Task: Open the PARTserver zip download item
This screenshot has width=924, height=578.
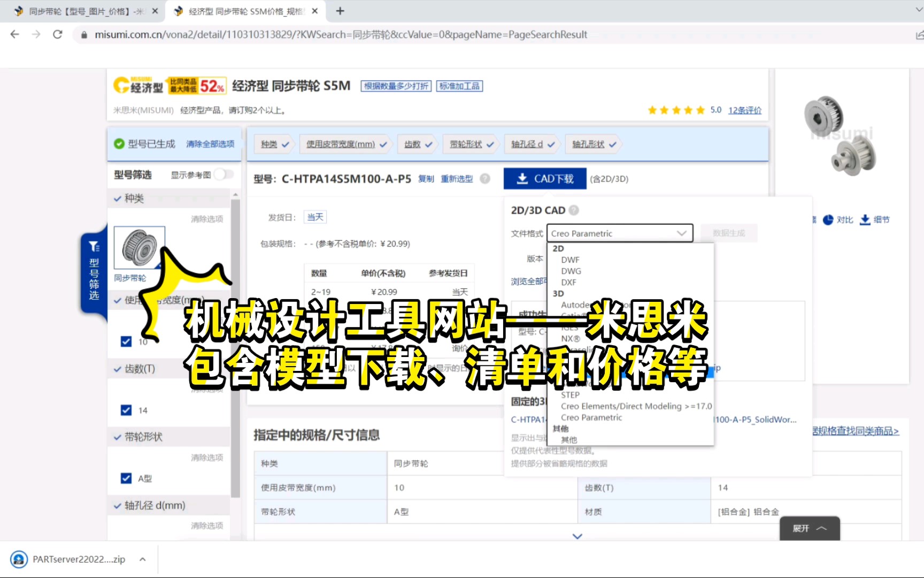Action: 68,559
